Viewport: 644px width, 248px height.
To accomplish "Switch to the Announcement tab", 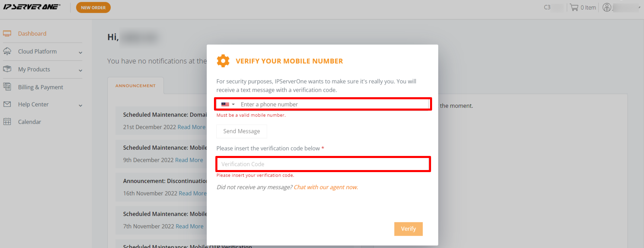I will pyautogui.click(x=135, y=86).
